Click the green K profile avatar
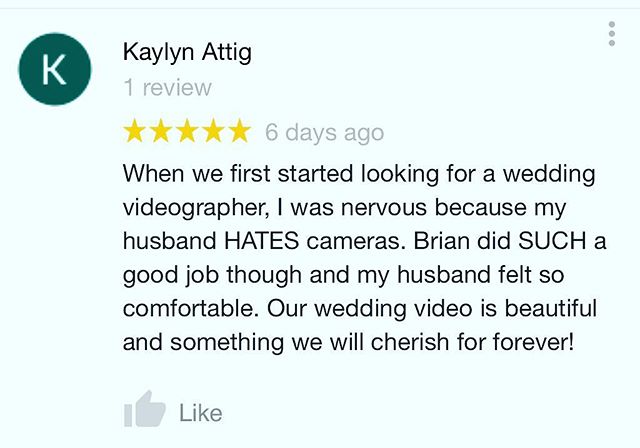Image resolution: width=640 pixels, height=448 pixels. [x=55, y=69]
